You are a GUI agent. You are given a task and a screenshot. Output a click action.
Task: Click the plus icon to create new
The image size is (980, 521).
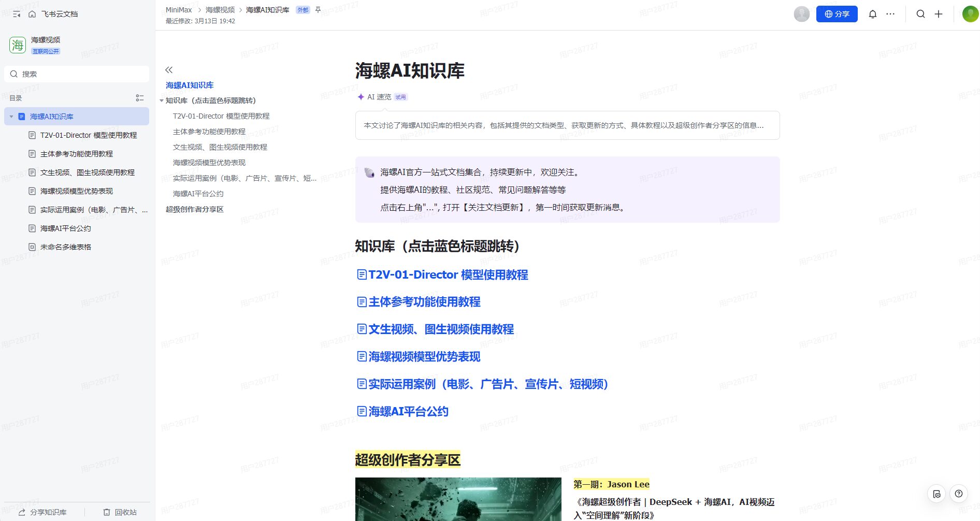click(x=939, y=14)
